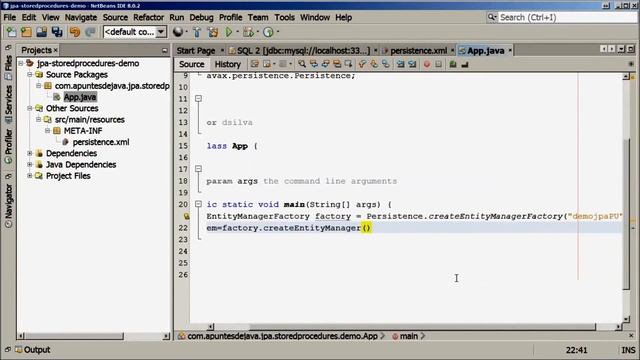Switch to the Start Page tab
The image size is (640, 360).
tap(196, 51)
